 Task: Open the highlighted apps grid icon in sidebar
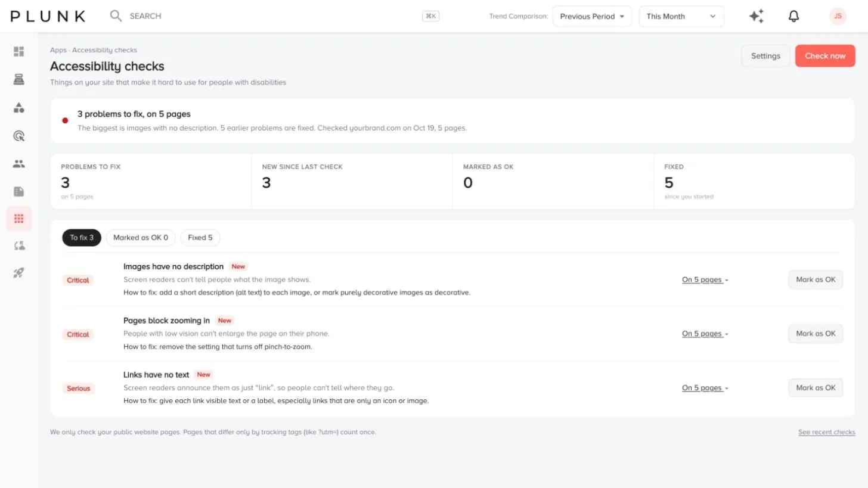18,219
